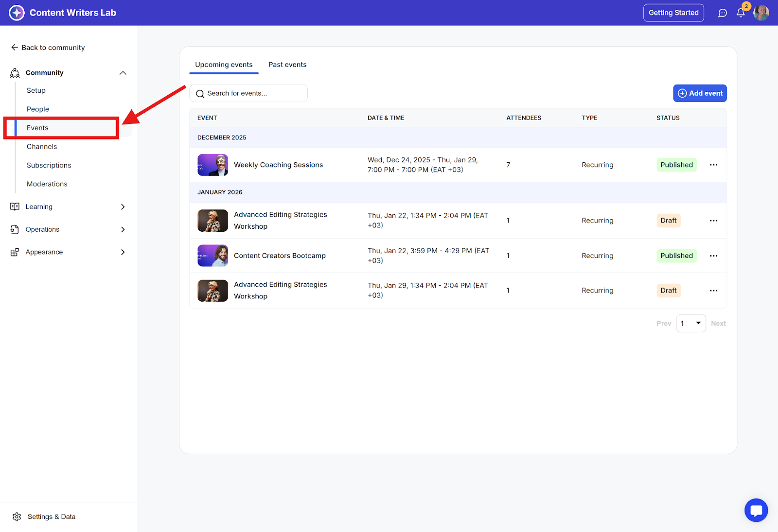This screenshot has width=778, height=532.
Task: Click the Add event button
Action: (x=700, y=93)
